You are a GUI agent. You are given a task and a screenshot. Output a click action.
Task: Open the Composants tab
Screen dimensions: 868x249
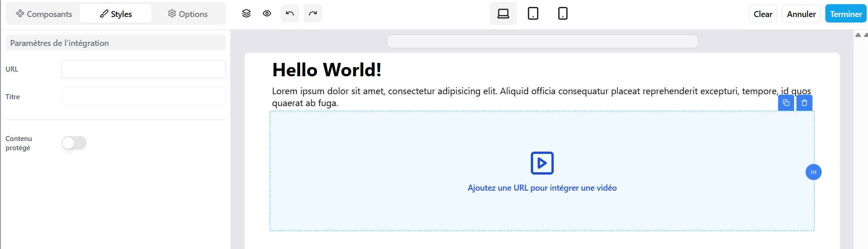44,14
